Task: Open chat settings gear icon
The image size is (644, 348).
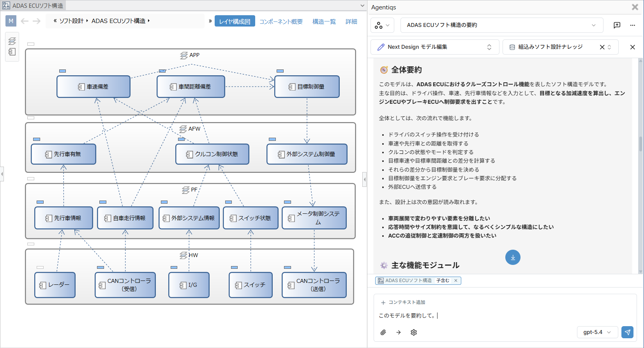Action: tap(414, 332)
